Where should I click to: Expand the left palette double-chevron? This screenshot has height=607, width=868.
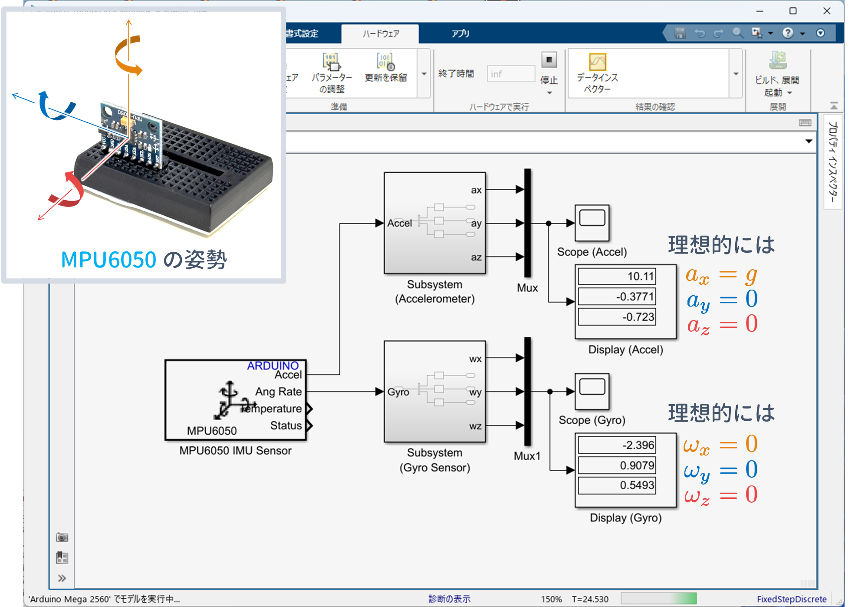pyautogui.click(x=62, y=578)
